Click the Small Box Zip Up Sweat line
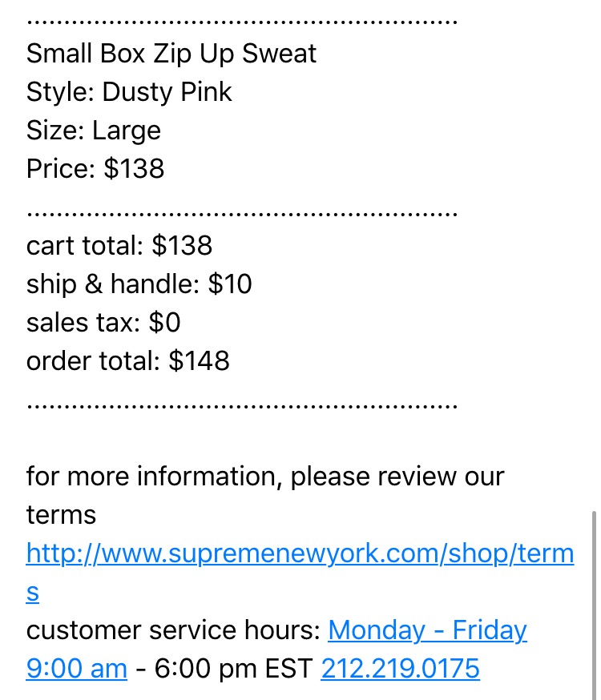 (171, 54)
